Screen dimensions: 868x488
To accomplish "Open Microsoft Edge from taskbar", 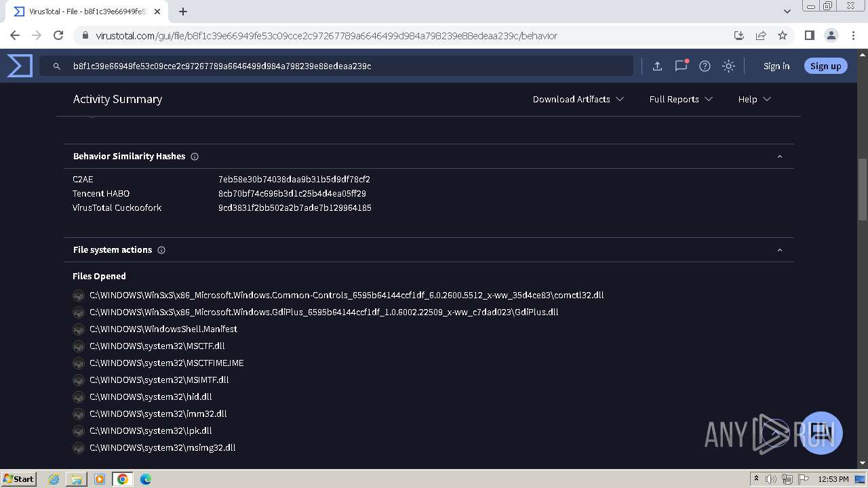I will pyautogui.click(x=146, y=479).
